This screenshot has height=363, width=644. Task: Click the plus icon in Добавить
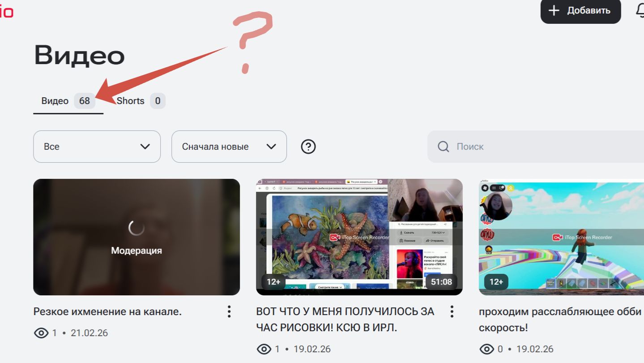554,10
